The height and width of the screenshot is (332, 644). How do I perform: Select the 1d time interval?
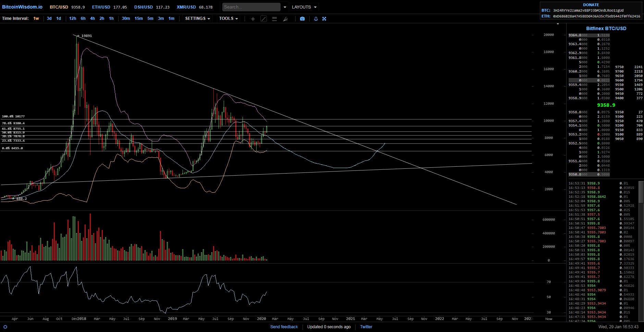(59, 18)
